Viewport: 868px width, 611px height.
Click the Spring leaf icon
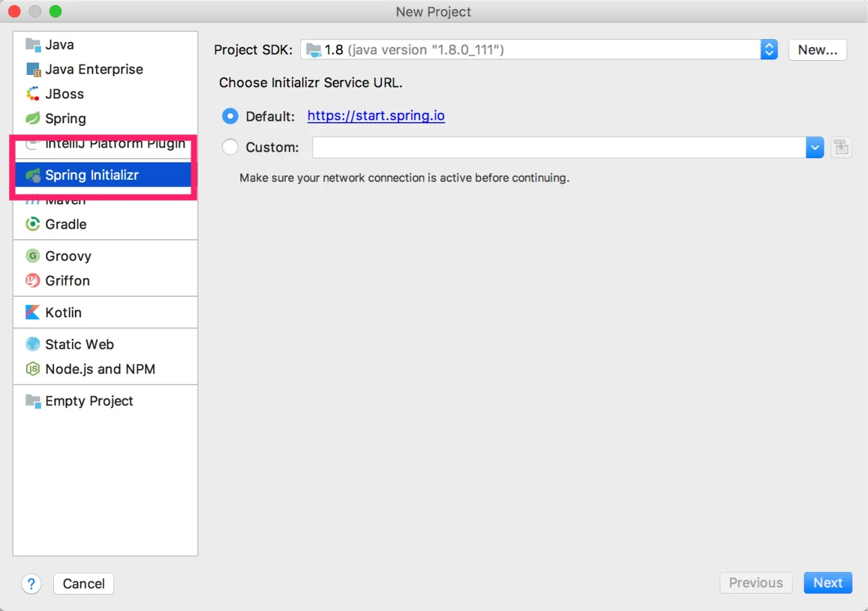[33, 118]
